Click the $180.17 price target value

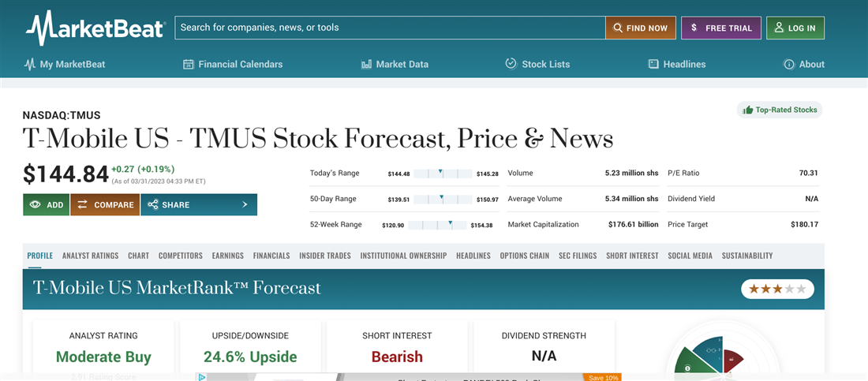click(x=804, y=225)
